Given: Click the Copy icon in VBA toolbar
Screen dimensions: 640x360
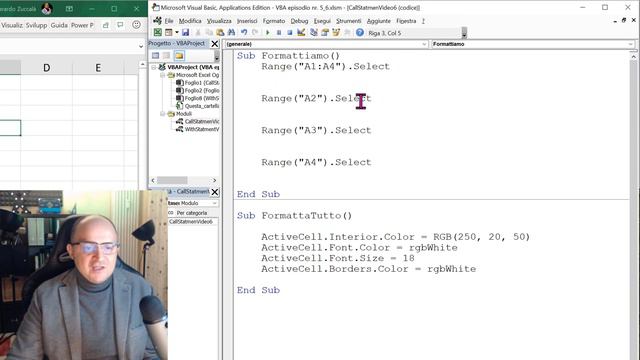Looking at the screenshot, I should coord(209,33).
